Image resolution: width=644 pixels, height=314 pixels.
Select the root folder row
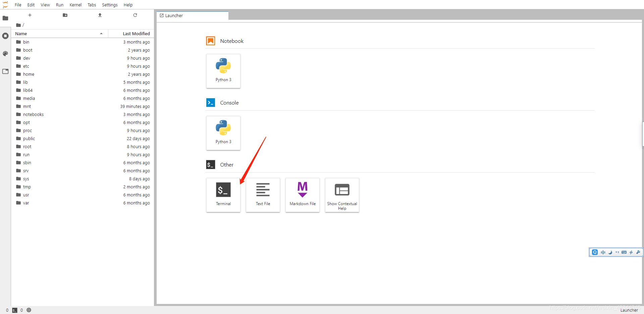point(83,146)
